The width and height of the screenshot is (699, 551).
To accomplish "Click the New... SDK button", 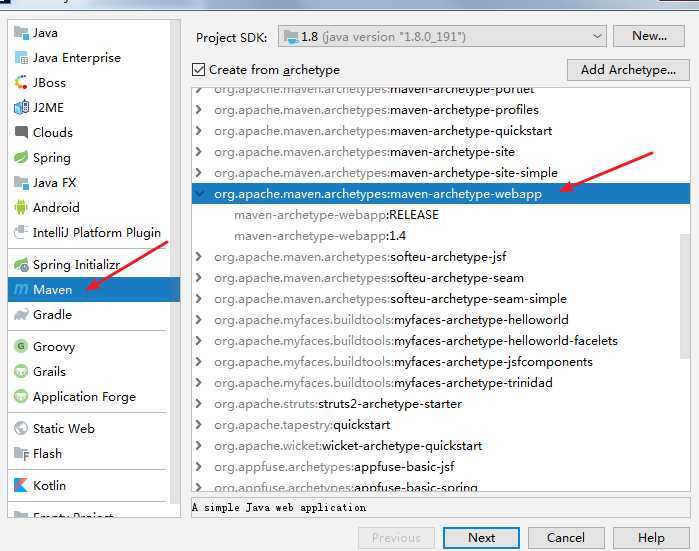I will point(649,36).
